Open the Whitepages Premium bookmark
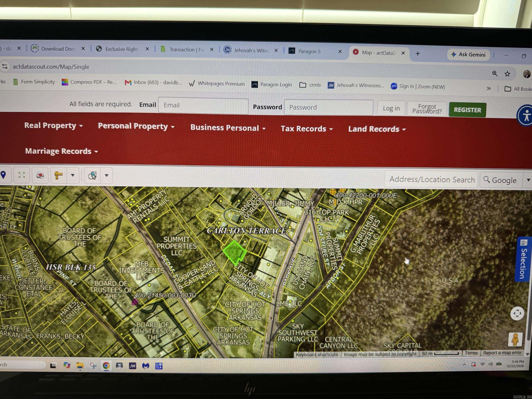Screen dimensions: 532x399 217,84
